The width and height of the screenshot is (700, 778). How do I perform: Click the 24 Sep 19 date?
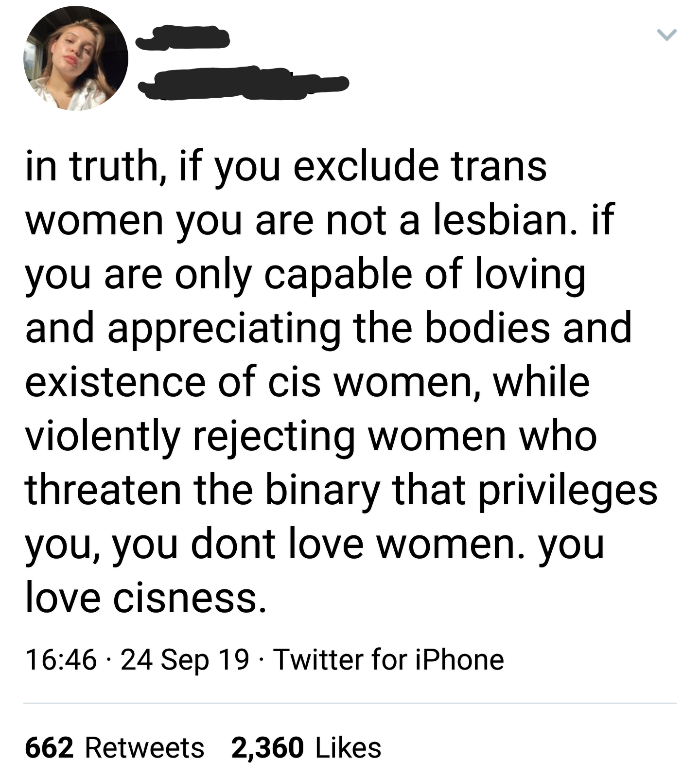(185, 660)
